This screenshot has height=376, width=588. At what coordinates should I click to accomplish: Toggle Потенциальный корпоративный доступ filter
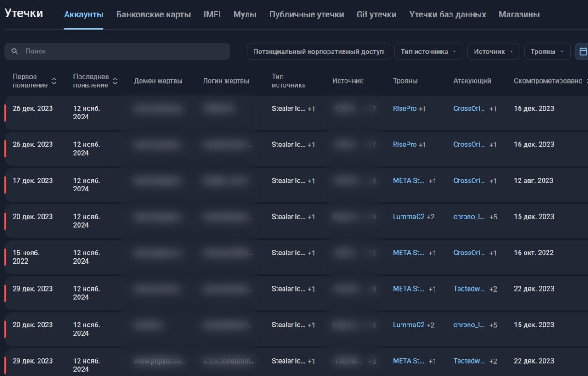[318, 51]
